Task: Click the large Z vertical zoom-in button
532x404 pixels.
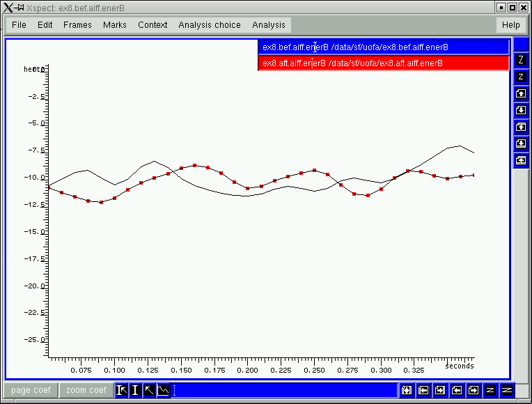Action: point(521,60)
